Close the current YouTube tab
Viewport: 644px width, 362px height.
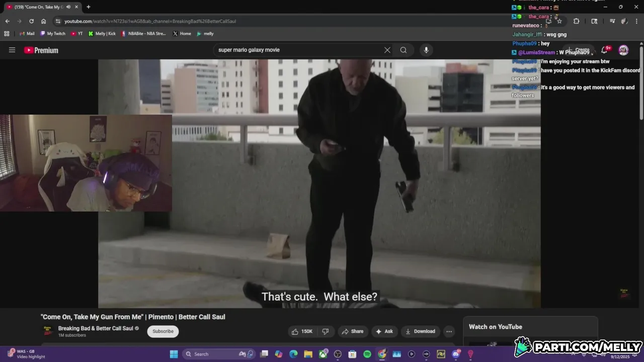pyautogui.click(x=76, y=7)
